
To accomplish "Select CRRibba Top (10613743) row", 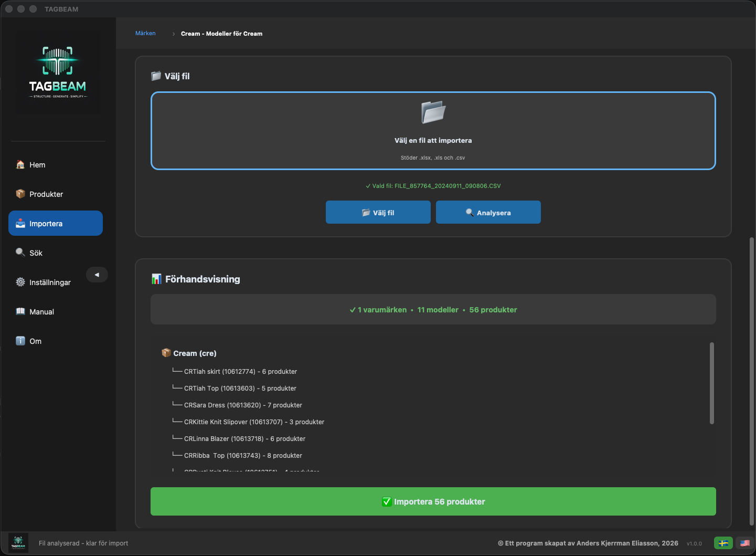I will (237, 455).
